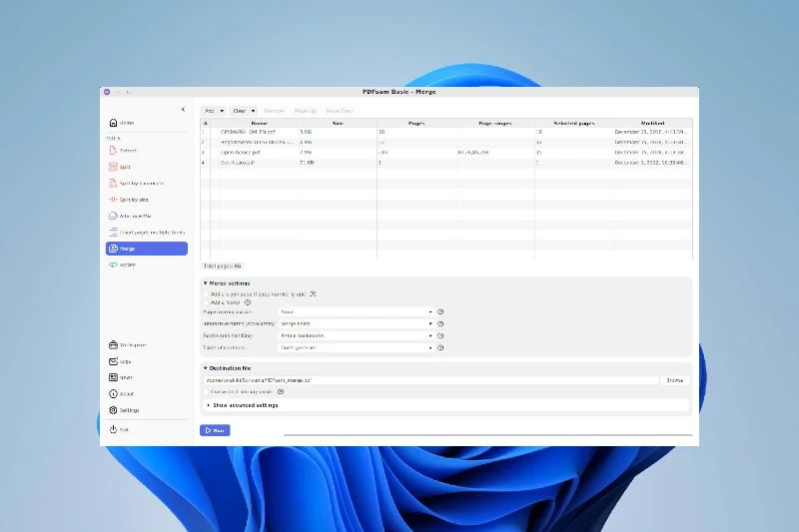Screen dimensions: 799x532
Task: Open the About section
Action: (x=146, y=394)
